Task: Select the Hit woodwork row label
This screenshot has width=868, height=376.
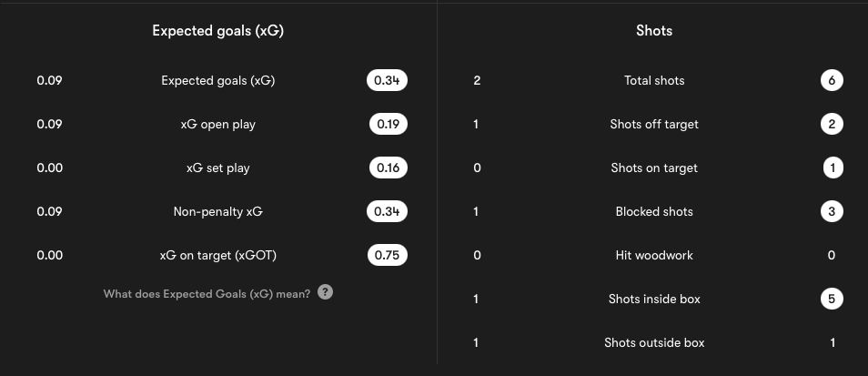Action: click(x=654, y=255)
